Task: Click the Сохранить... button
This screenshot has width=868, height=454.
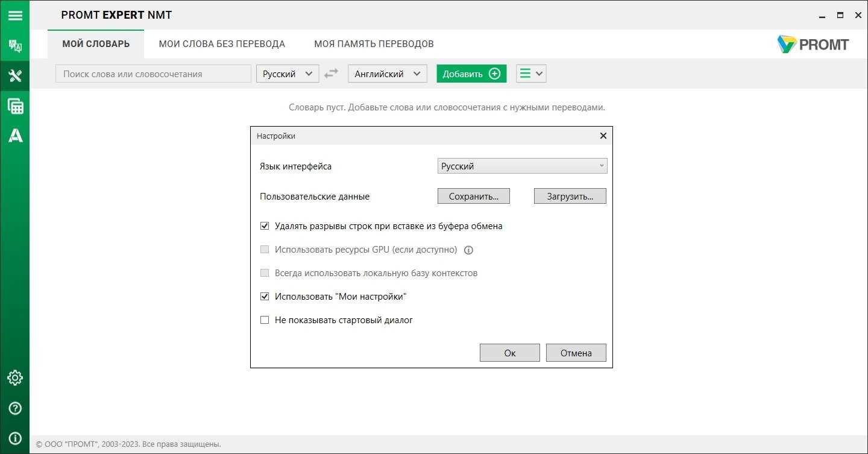Action: (x=474, y=196)
